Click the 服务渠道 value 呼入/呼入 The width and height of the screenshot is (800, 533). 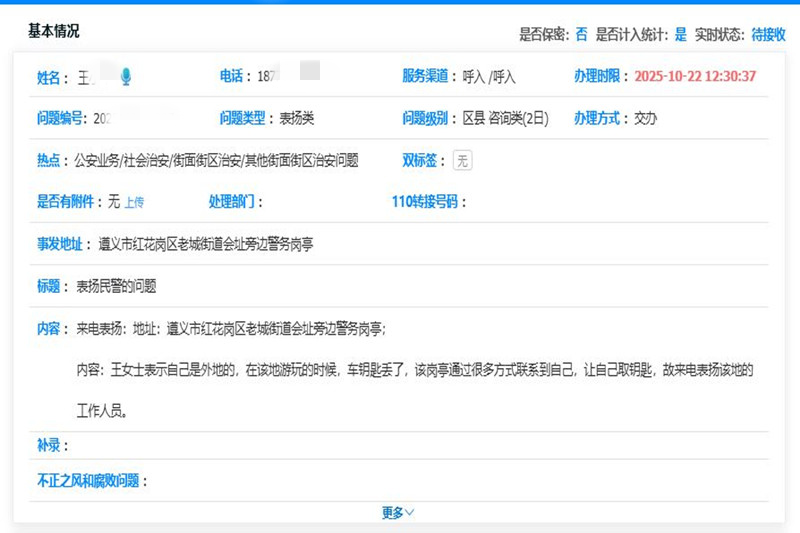(x=489, y=77)
